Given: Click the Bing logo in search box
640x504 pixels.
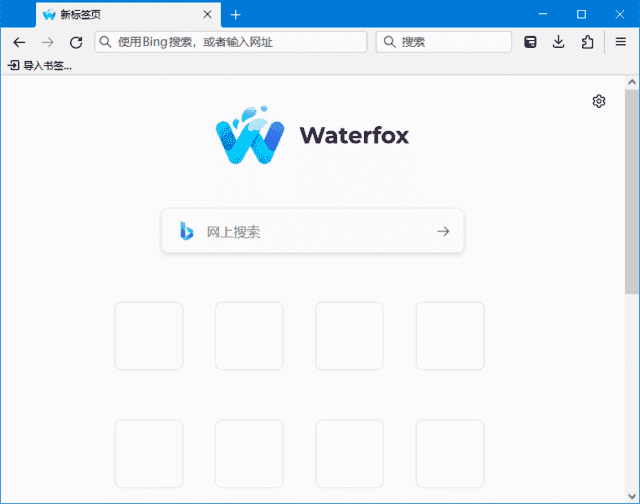Looking at the screenshot, I should pyautogui.click(x=186, y=231).
